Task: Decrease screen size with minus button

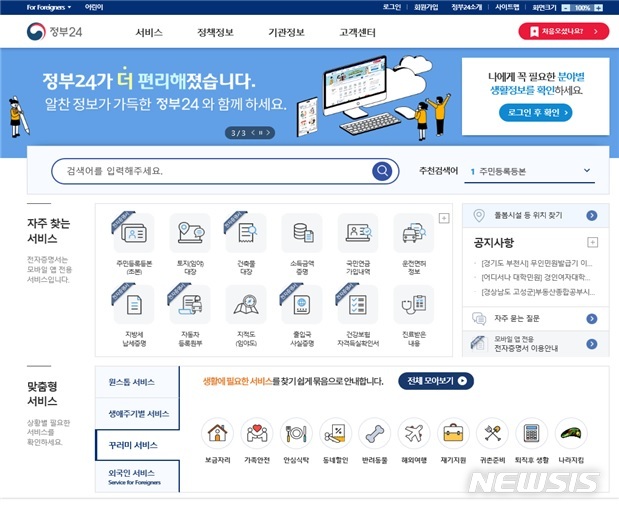Action: click(566, 8)
